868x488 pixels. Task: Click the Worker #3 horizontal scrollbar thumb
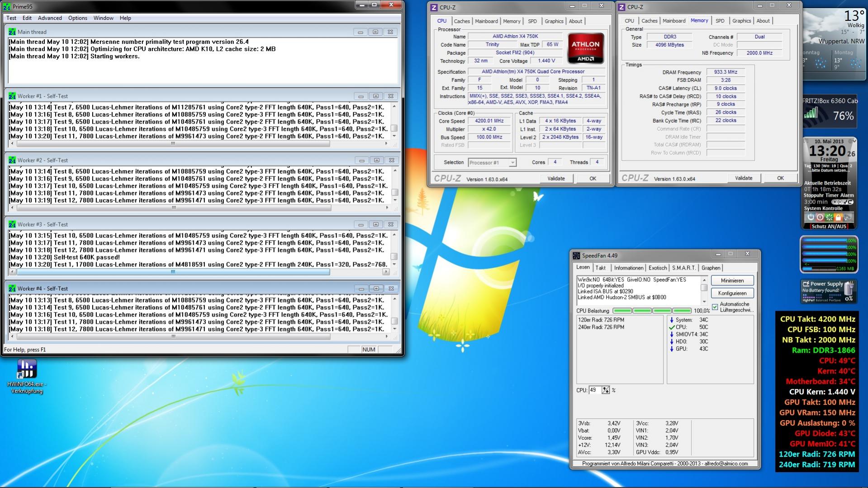[x=173, y=272]
